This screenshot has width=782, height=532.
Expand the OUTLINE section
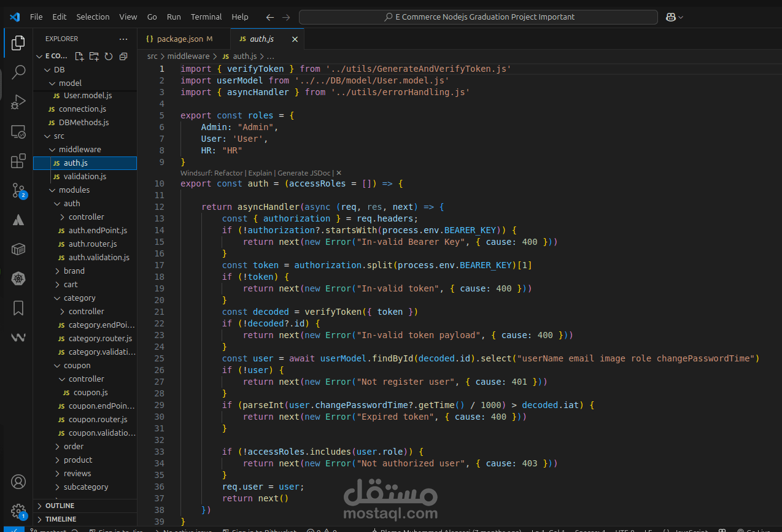point(85,506)
